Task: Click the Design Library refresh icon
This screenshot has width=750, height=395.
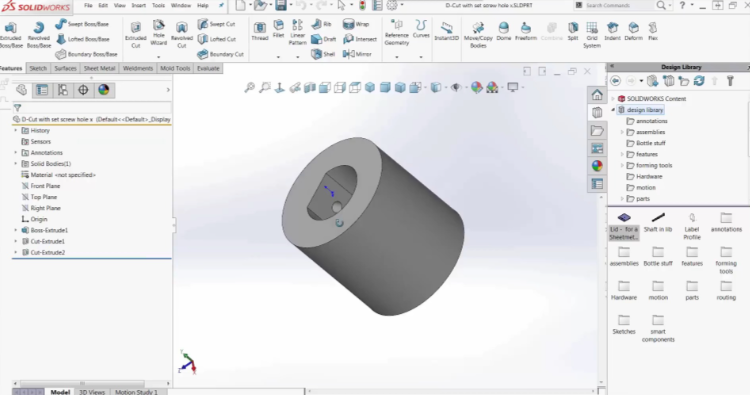Action: coord(699,81)
